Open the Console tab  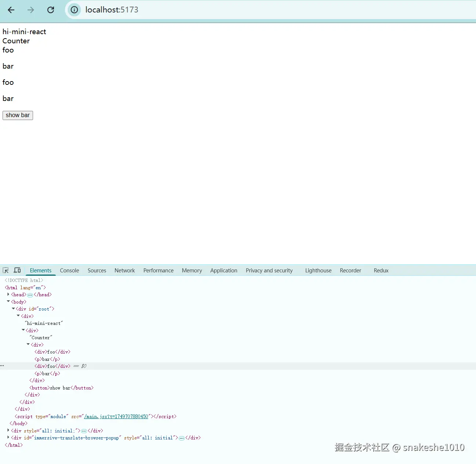pos(69,271)
